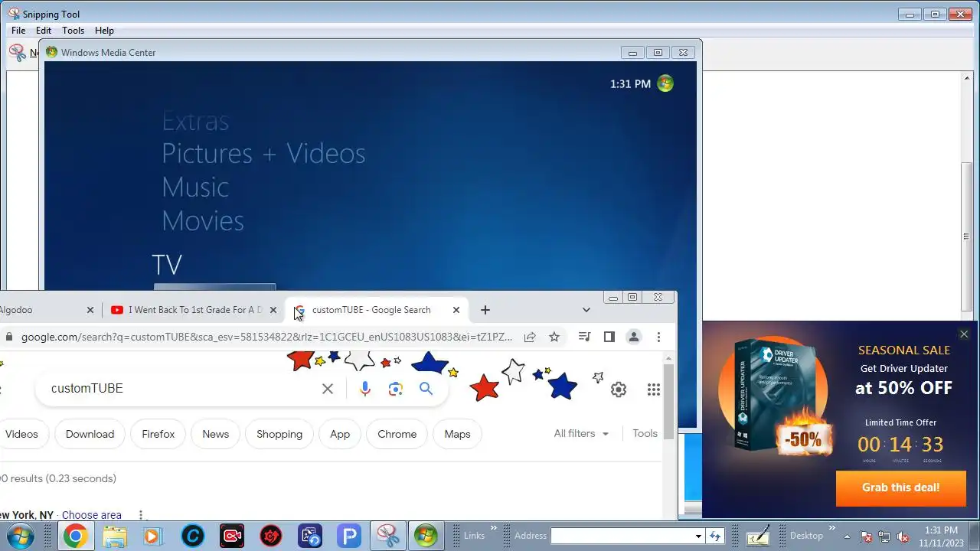The width and height of the screenshot is (980, 551).
Task: Filter results by App
Action: (x=340, y=434)
